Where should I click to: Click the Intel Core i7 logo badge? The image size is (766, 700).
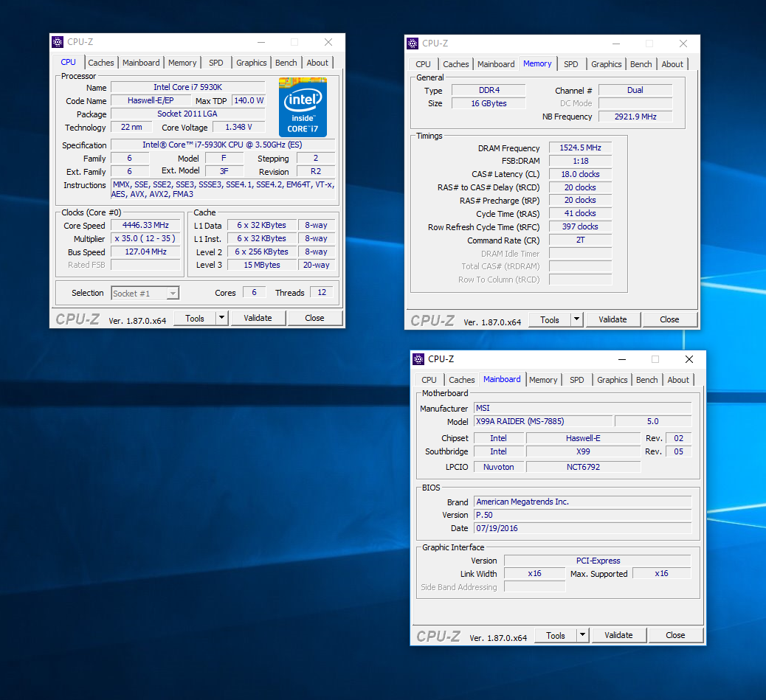[x=303, y=107]
